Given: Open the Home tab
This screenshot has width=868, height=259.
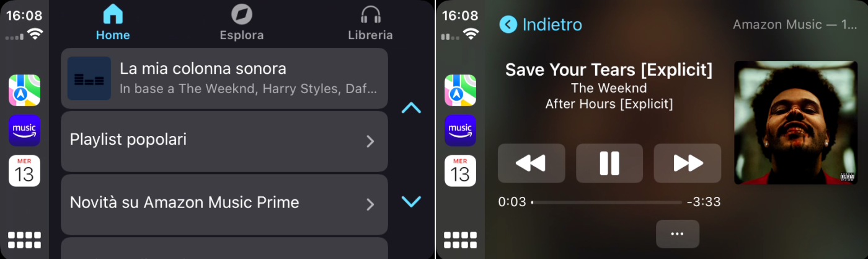Looking at the screenshot, I should [113, 23].
